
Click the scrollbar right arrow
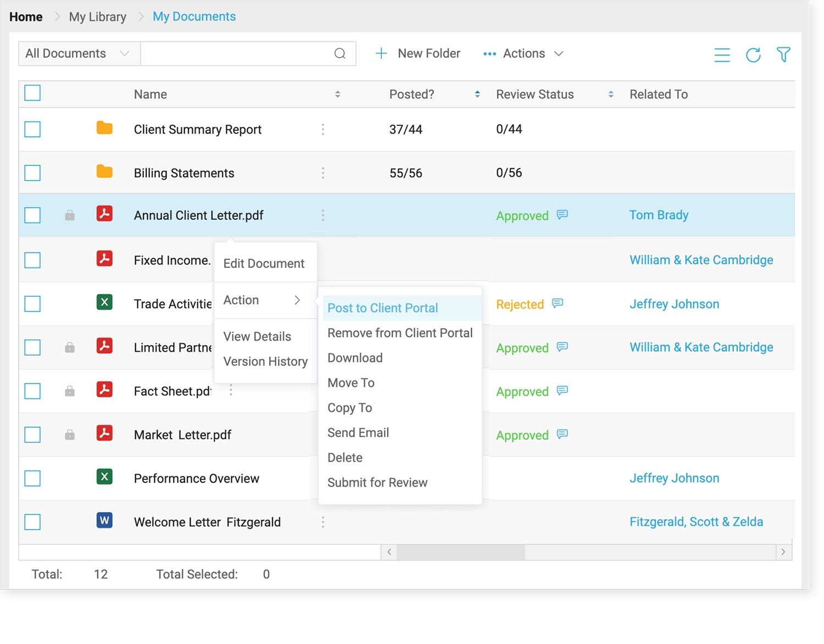tap(783, 552)
